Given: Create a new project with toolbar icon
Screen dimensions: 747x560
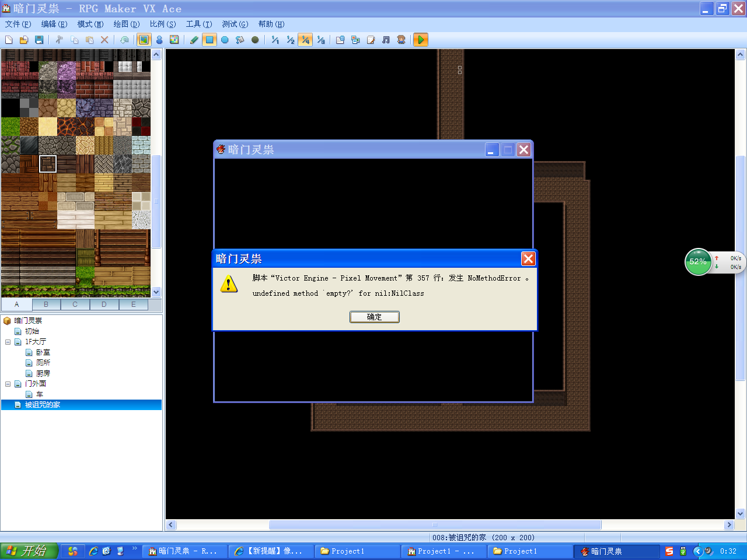Looking at the screenshot, I should pyautogui.click(x=9, y=40).
